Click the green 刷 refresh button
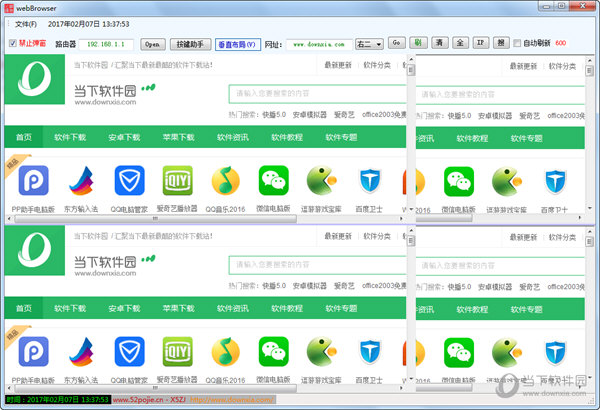This screenshot has height=410, width=600. pyautogui.click(x=418, y=42)
